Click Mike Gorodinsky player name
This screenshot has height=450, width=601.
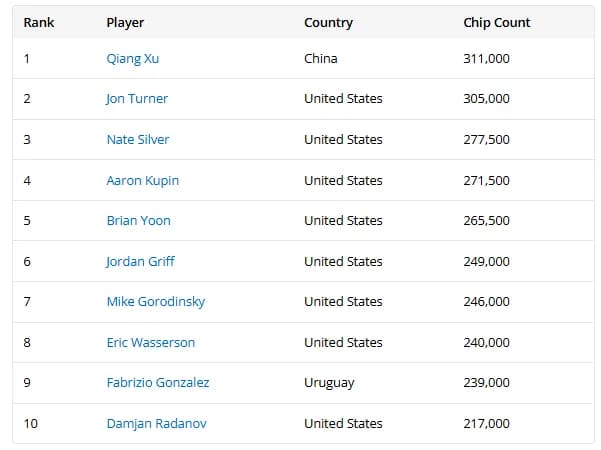tap(156, 302)
